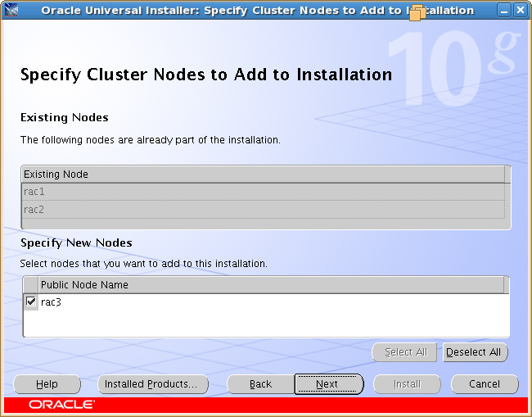Click the Existing Node column header
The image size is (532, 417).
click(264, 175)
